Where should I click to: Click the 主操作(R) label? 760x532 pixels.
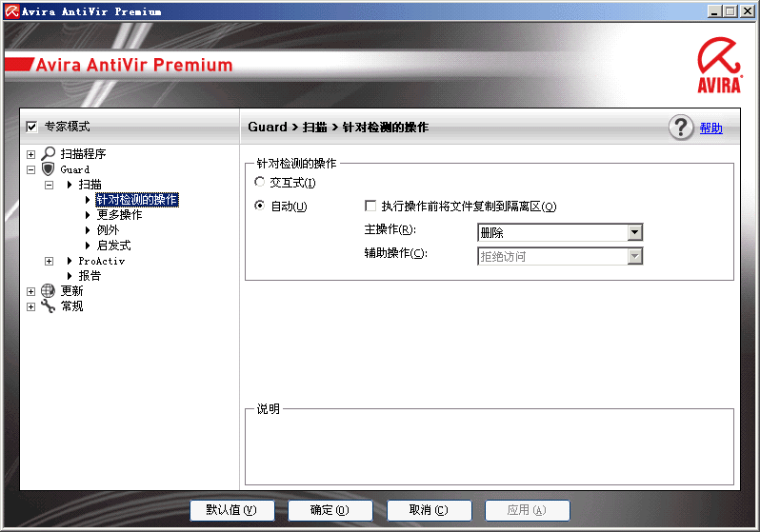point(390,229)
